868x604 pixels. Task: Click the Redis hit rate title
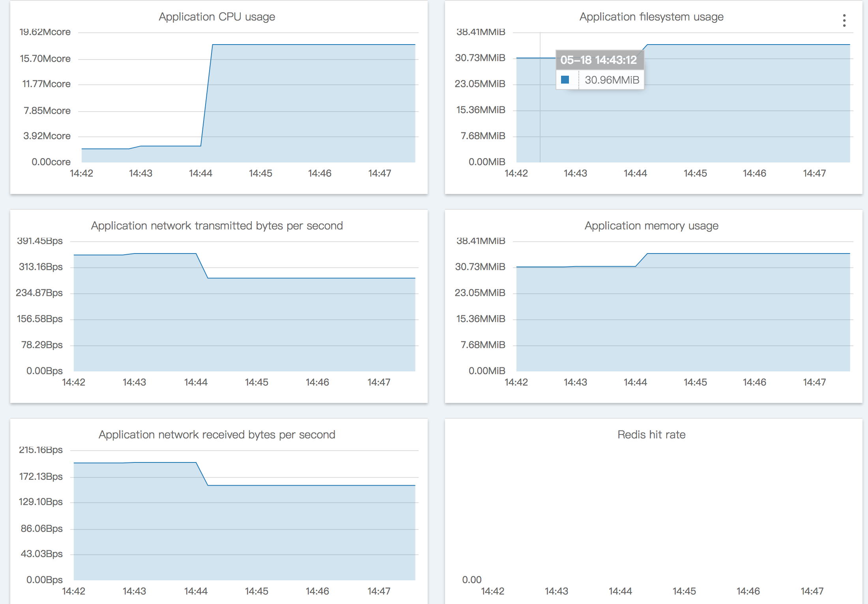(x=651, y=435)
